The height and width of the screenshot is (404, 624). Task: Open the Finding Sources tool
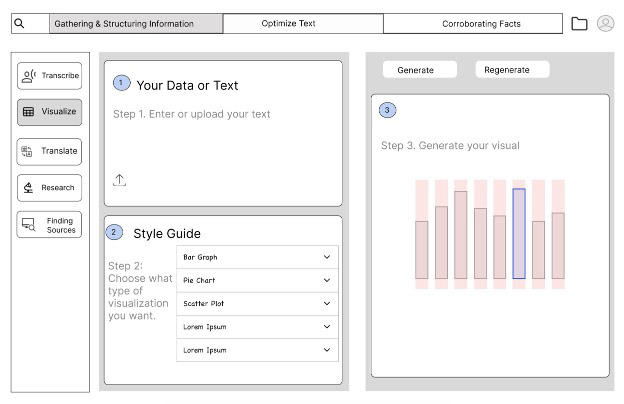click(x=49, y=225)
